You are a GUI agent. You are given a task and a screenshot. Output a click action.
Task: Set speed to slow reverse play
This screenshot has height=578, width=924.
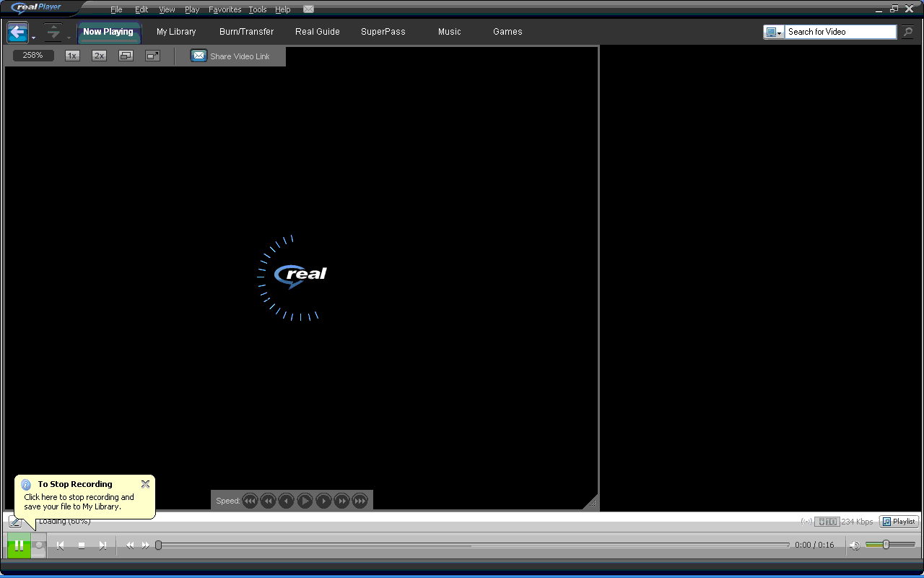tap(287, 501)
